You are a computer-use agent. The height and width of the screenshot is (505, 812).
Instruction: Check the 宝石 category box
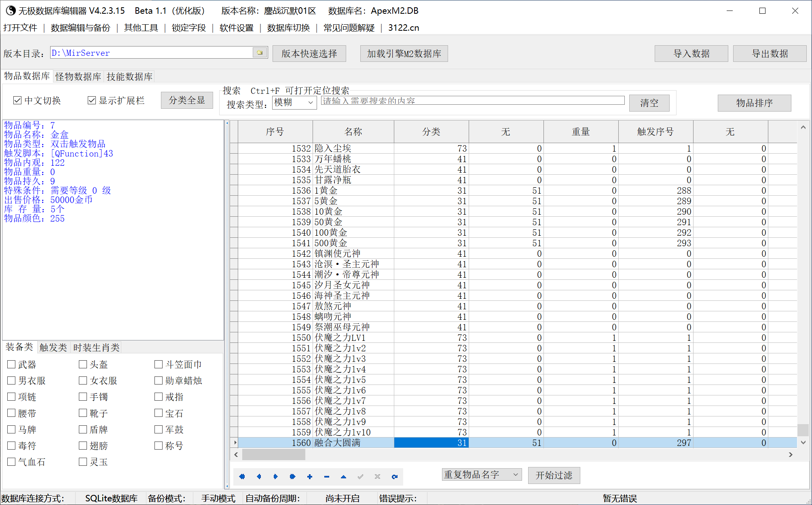[x=159, y=413]
